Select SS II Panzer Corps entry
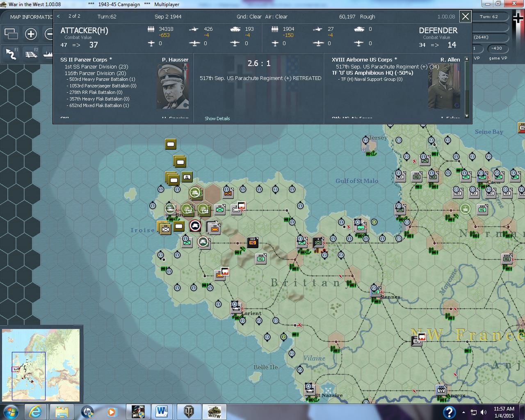 86,60
